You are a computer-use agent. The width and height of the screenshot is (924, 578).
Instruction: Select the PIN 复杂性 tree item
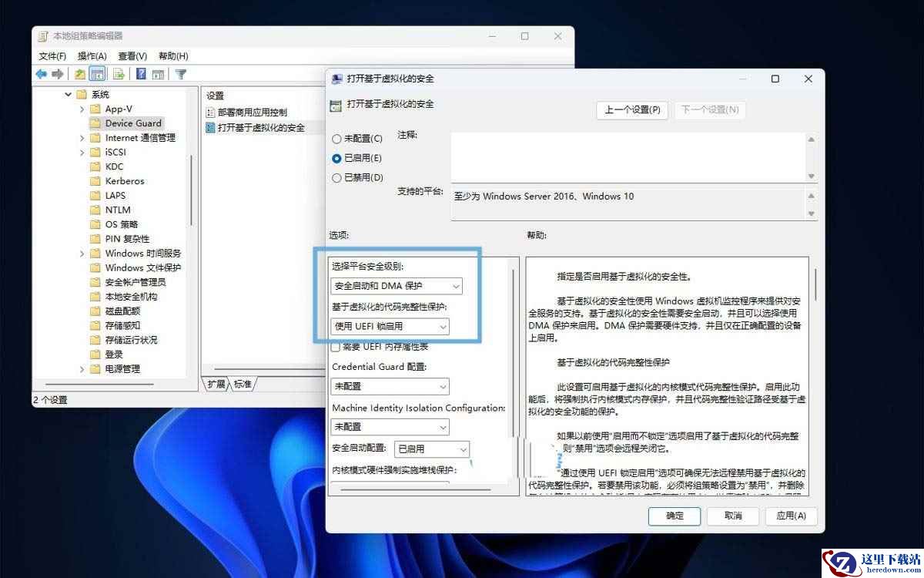tap(127, 239)
